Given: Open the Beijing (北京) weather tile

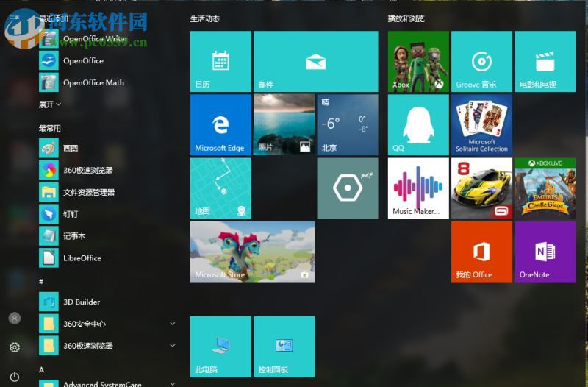Looking at the screenshot, I should pos(348,124).
